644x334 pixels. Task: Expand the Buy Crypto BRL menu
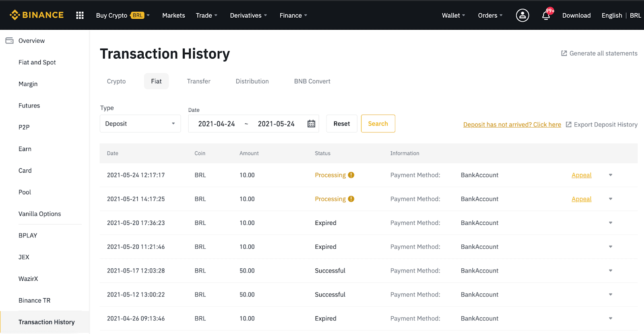(123, 15)
